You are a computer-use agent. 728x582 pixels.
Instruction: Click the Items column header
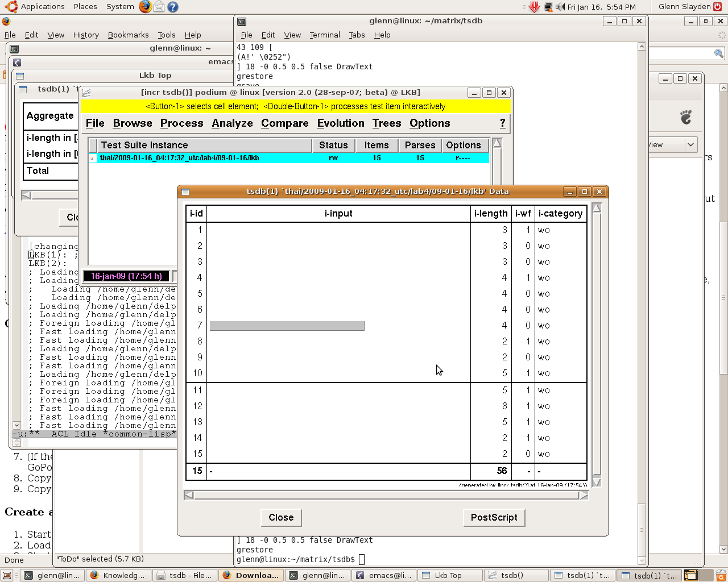tap(377, 145)
